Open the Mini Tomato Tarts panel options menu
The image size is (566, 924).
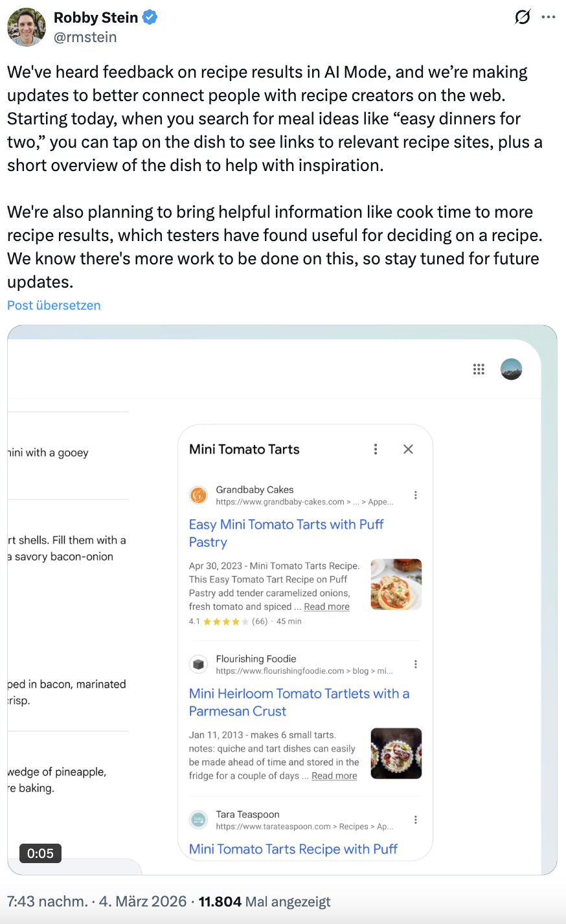(x=376, y=448)
